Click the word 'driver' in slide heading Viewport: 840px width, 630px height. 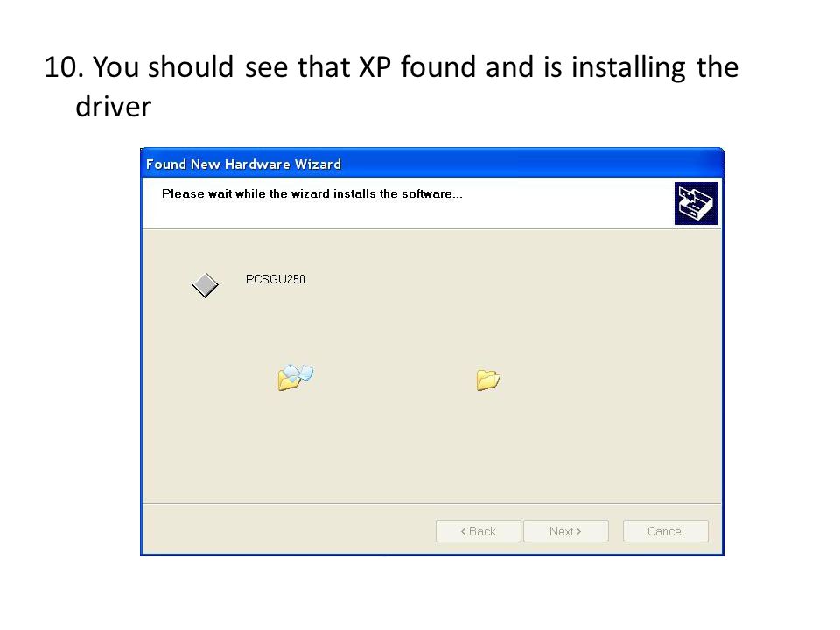(114, 107)
